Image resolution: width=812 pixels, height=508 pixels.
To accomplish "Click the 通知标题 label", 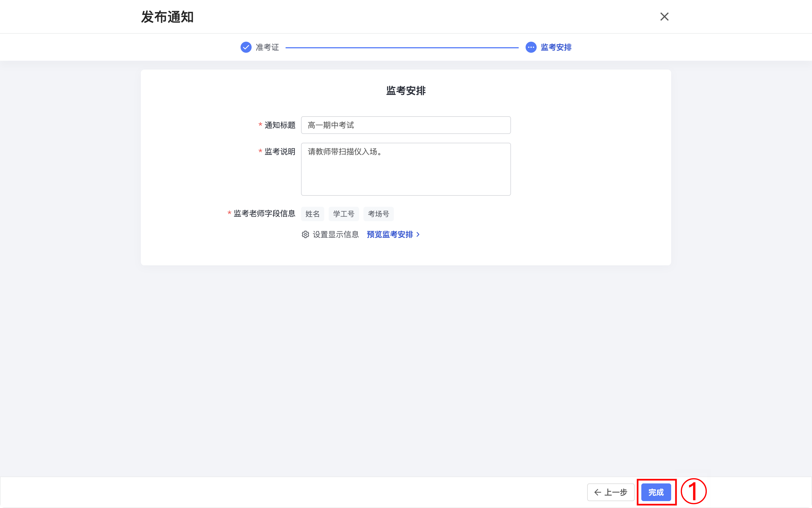I will (280, 125).
